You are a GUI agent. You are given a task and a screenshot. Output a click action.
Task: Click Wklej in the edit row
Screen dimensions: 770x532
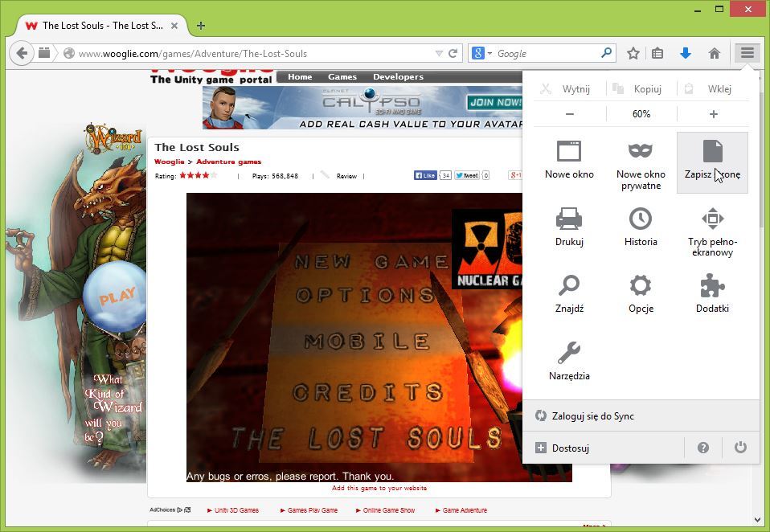pos(713,89)
